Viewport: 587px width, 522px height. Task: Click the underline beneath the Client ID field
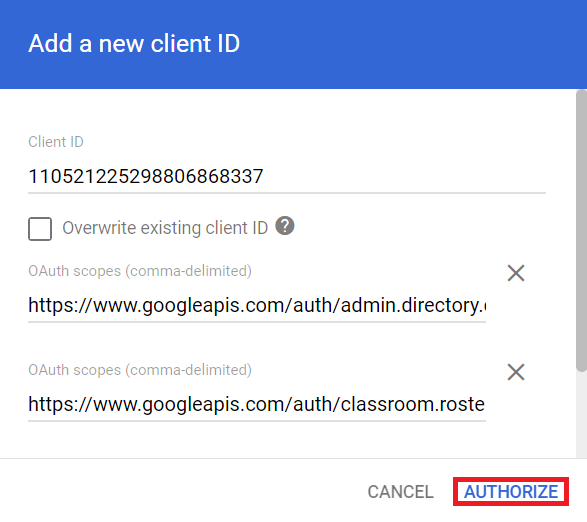tap(287, 193)
